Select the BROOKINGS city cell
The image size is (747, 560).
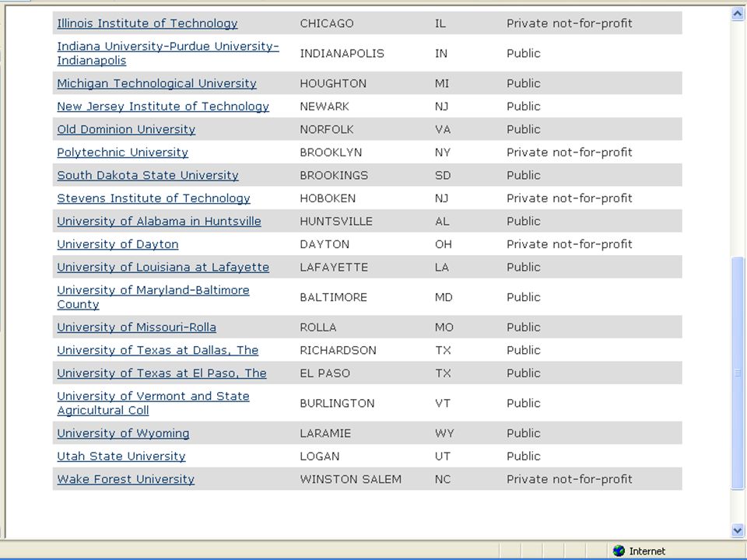[334, 175]
